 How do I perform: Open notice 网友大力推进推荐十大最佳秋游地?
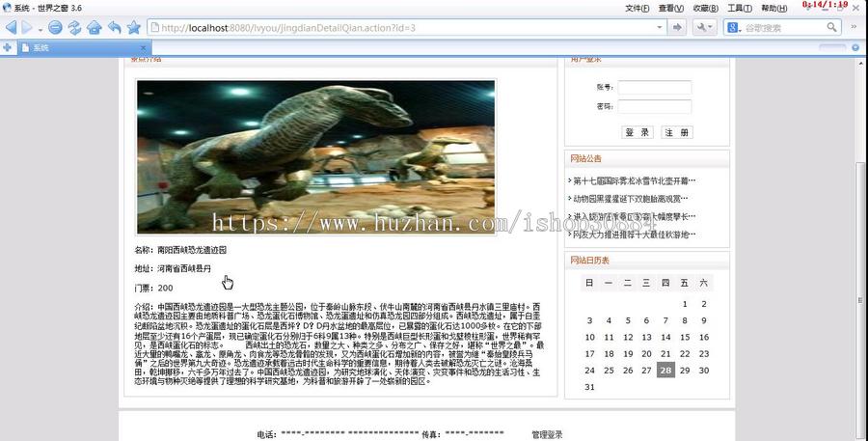635,234
